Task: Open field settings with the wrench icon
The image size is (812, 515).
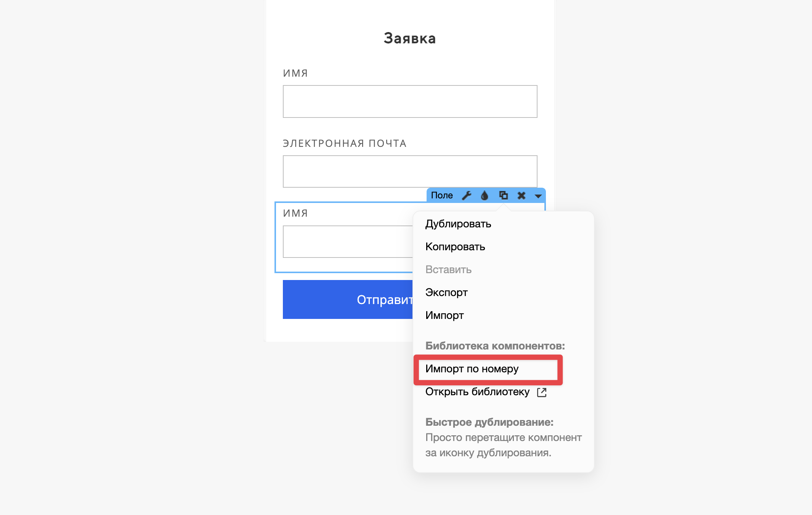Action: [467, 195]
